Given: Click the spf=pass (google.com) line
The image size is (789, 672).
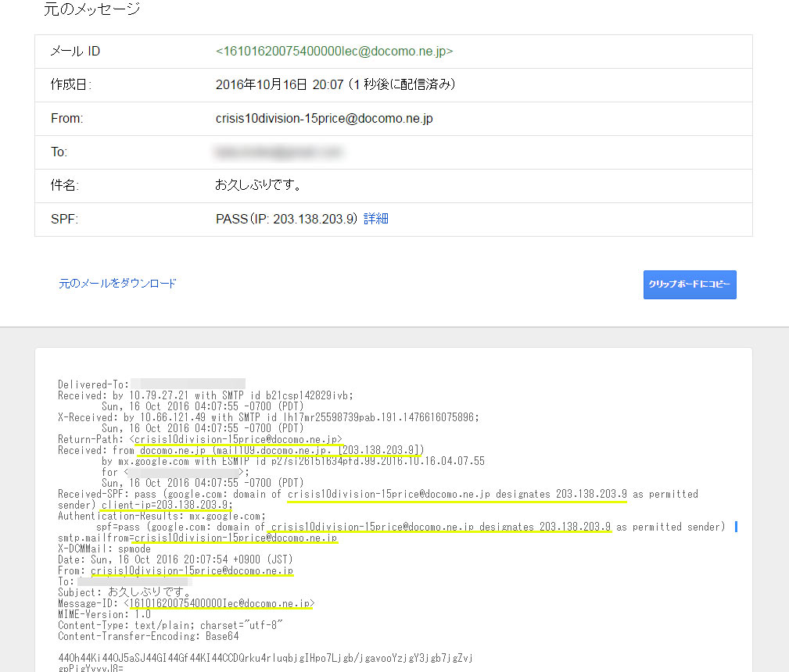Looking at the screenshot, I should [411, 527].
